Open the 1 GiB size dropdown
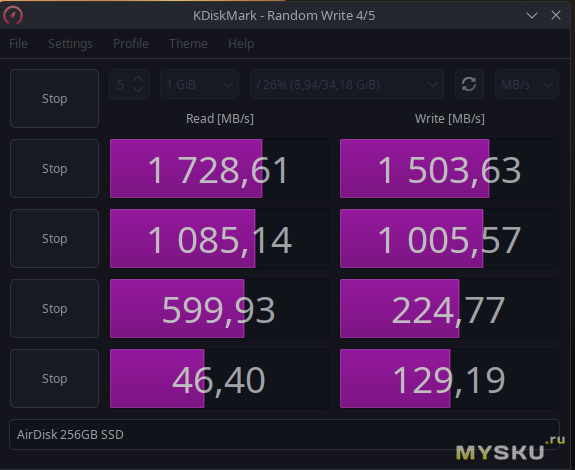Screen dimensions: 575x470 199,85
